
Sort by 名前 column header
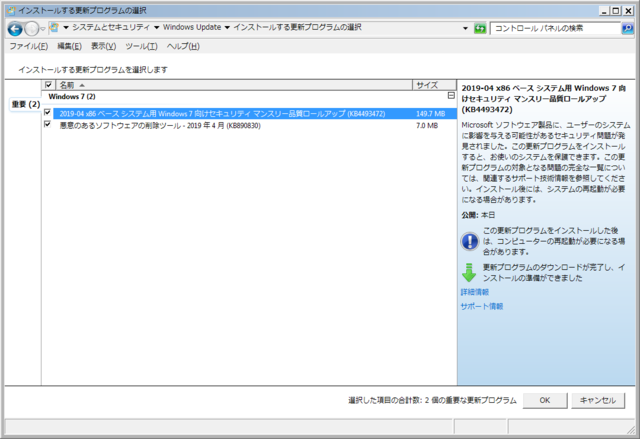pos(234,85)
